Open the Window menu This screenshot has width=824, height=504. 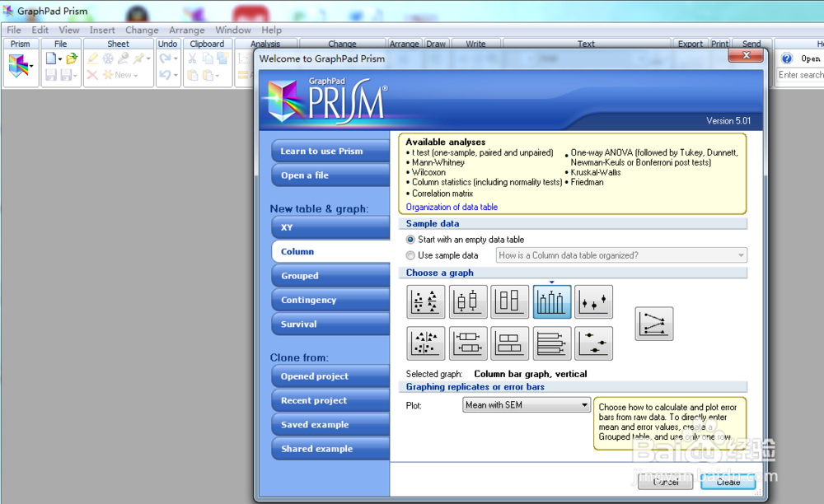point(233,30)
